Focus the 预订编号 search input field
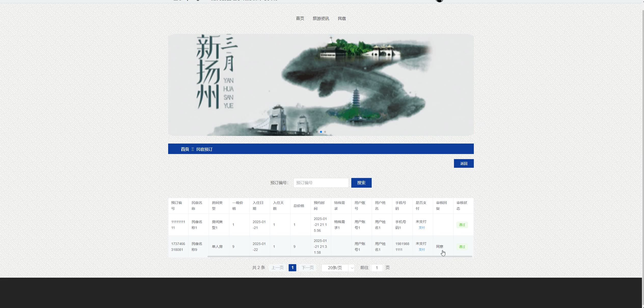The width and height of the screenshot is (644, 308). pyautogui.click(x=321, y=183)
